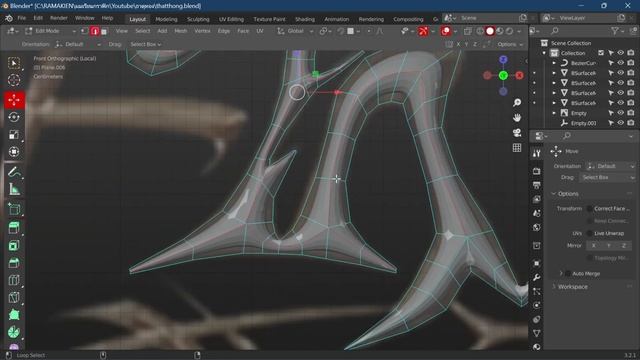Screen dimensions: 640x360
Task: Open the Tool properties tab
Action: click(537, 153)
